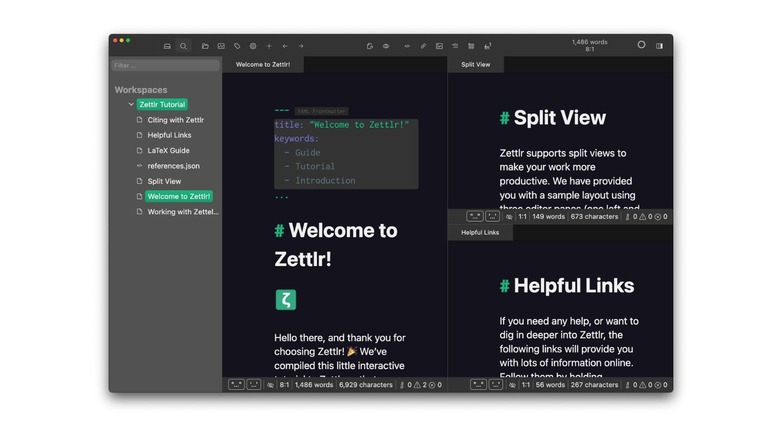Insert a table with the grid icon
This screenshot has width=780, height=438.
click(x=471, y=46)
